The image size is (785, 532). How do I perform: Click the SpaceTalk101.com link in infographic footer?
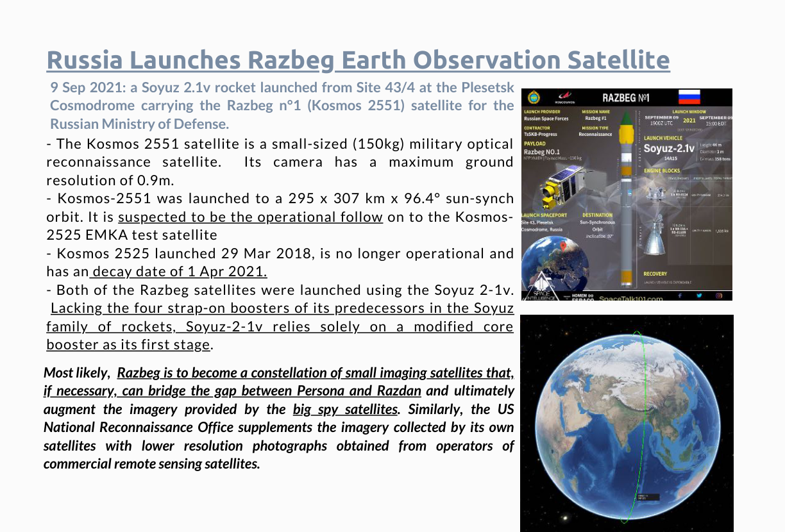(631, 299)
